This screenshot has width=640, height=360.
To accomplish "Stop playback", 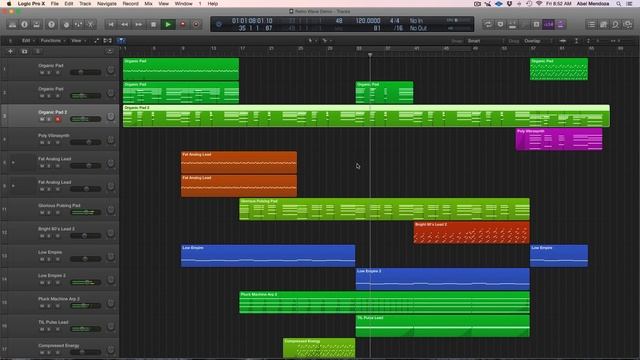I will coord(153,24).
